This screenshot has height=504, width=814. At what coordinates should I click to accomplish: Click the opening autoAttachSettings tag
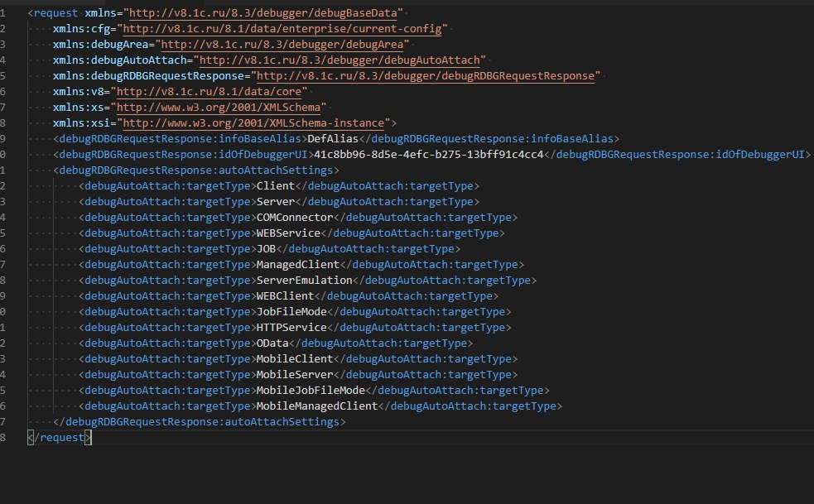coord(196,170)
